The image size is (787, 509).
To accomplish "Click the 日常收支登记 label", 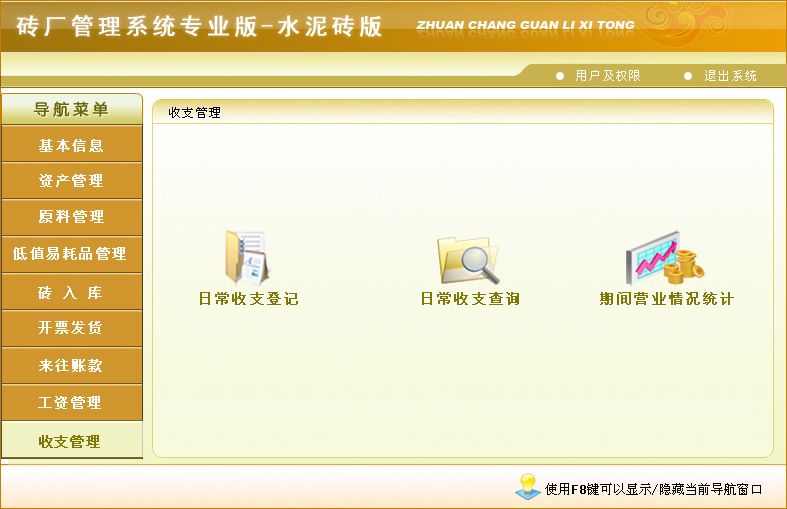I will click(248, 299).
